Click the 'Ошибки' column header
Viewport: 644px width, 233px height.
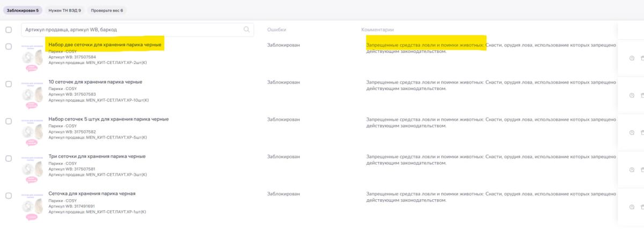click(276, 29)
